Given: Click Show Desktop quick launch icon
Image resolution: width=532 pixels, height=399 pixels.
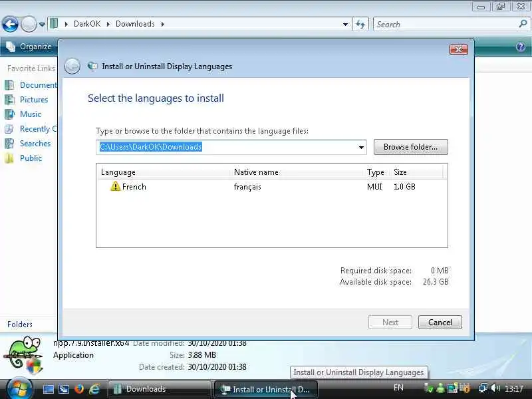Looking at the screenshot, I should tap(48, 389).
